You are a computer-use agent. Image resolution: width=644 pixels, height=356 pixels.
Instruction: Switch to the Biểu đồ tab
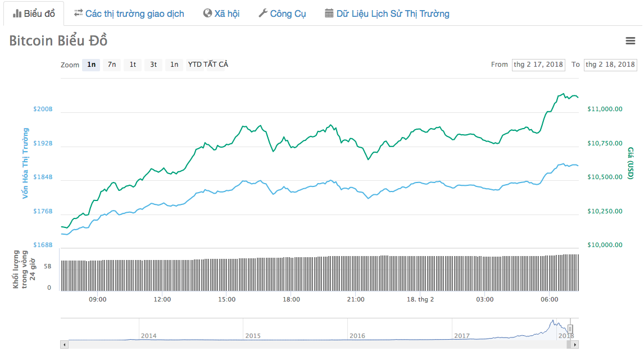(x=34, y=13)
